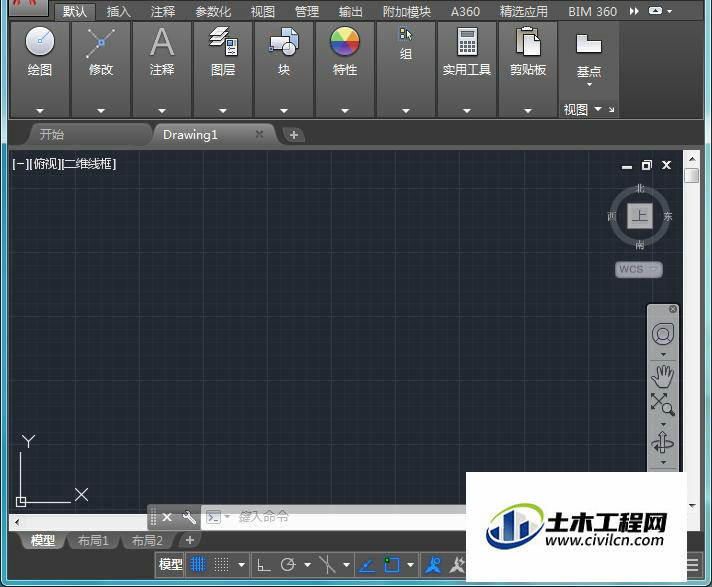
Task: Open the 注释 text annotation panel icon
Action: 162,42
